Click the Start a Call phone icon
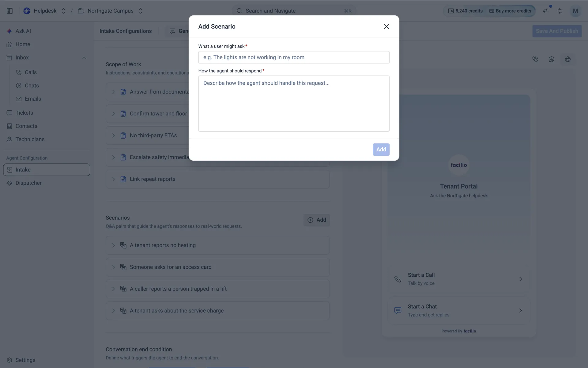Viewport: 588px width, 368px height. pyautogui.click(x=398, y=279)
